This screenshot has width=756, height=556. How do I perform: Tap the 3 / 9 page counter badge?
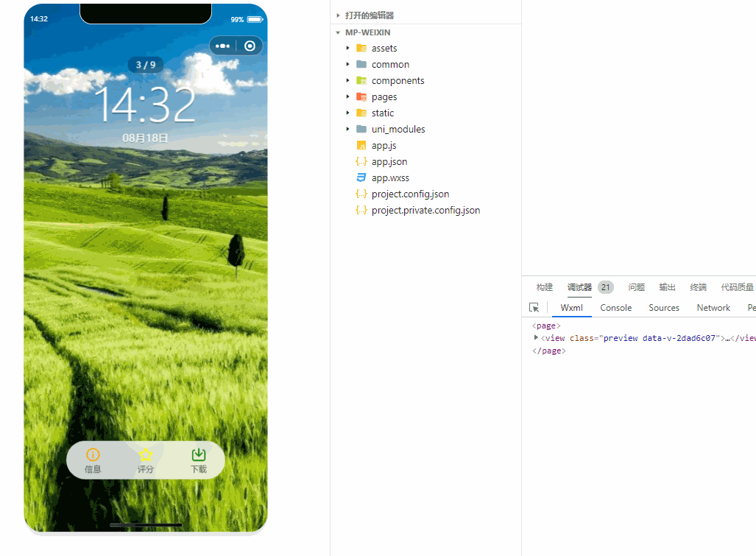pyautogui.click(x=146, y=65)
